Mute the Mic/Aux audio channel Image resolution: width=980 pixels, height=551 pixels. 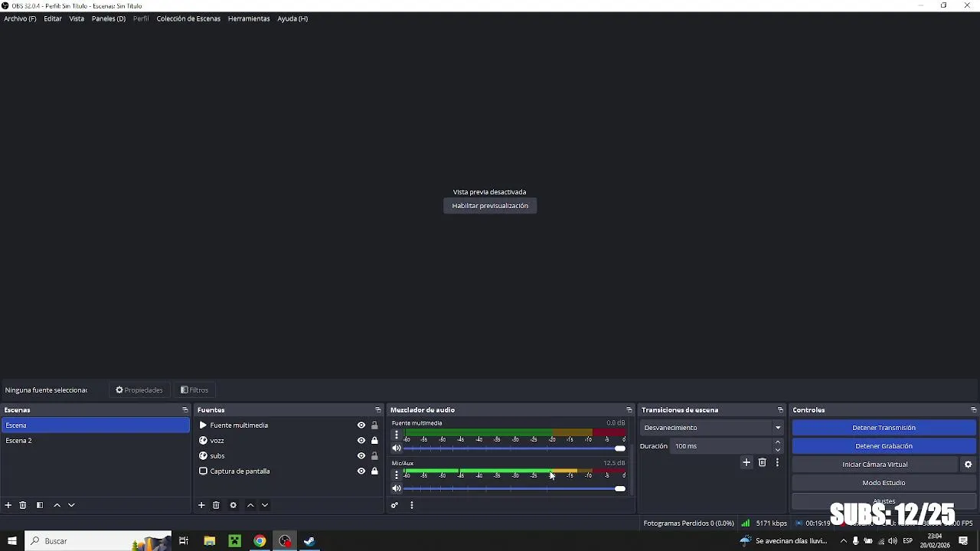coord(397,489)
